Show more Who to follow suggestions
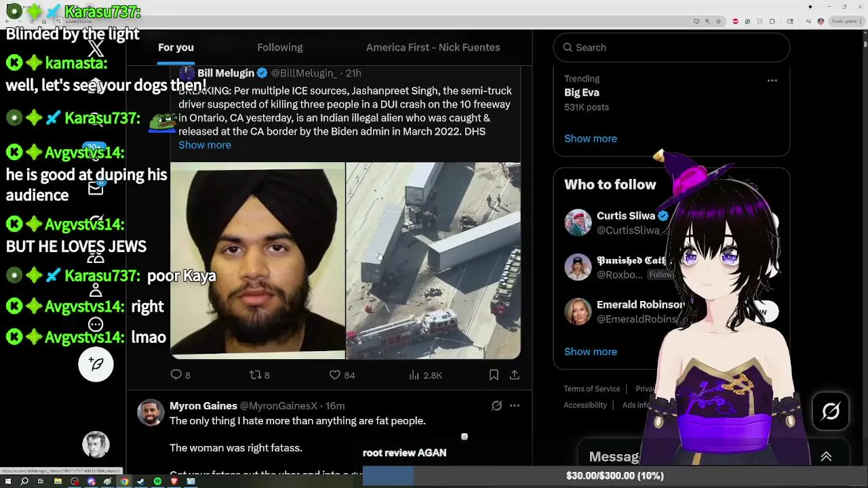The image size is (868, 488). pyautogui.click(x=591, y=352)
